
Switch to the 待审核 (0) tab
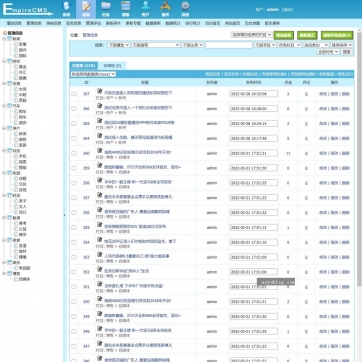click(112, 66)
